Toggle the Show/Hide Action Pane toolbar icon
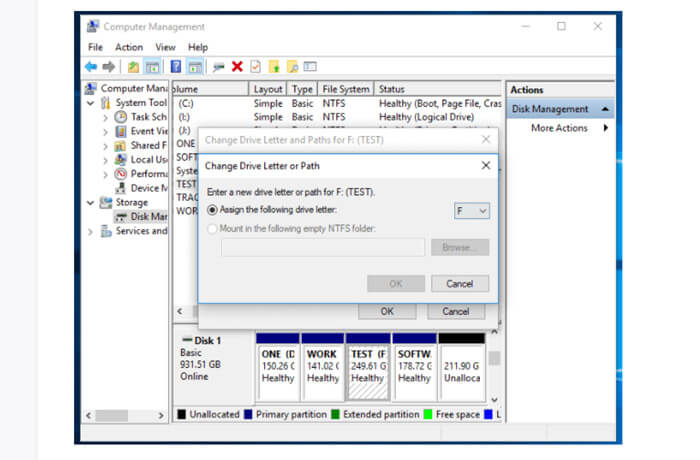The height and width of the screenshot is (460, 700). pos(195,67)
